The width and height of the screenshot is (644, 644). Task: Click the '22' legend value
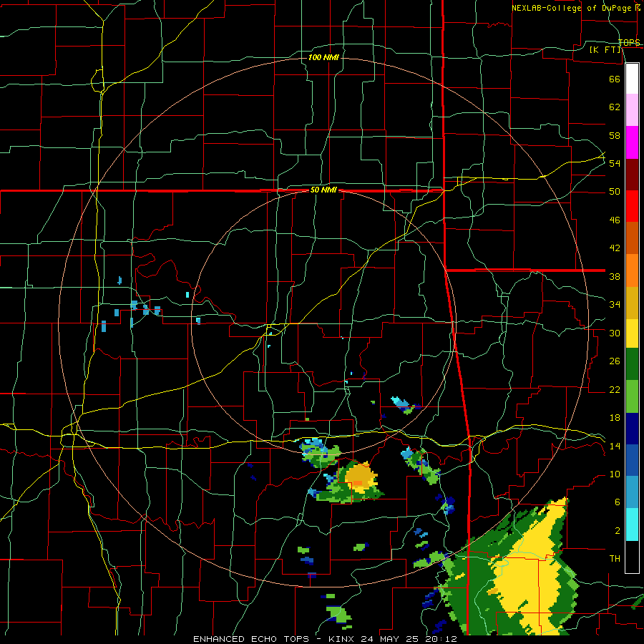(x=615, y=390)
